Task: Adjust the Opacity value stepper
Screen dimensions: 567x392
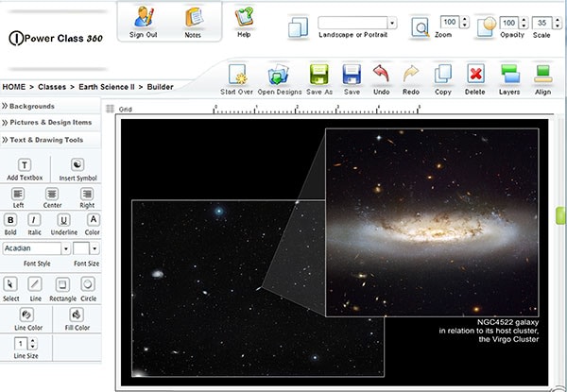Action: coord(524,23)
